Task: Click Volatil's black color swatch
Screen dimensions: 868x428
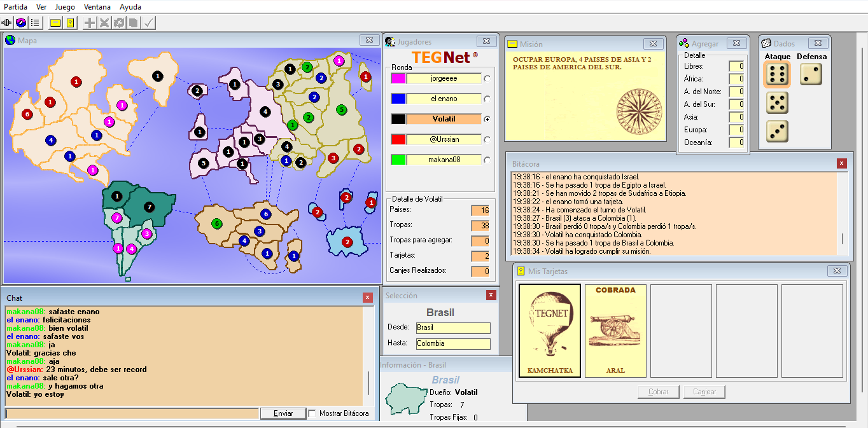Action: tap(398, 119)
